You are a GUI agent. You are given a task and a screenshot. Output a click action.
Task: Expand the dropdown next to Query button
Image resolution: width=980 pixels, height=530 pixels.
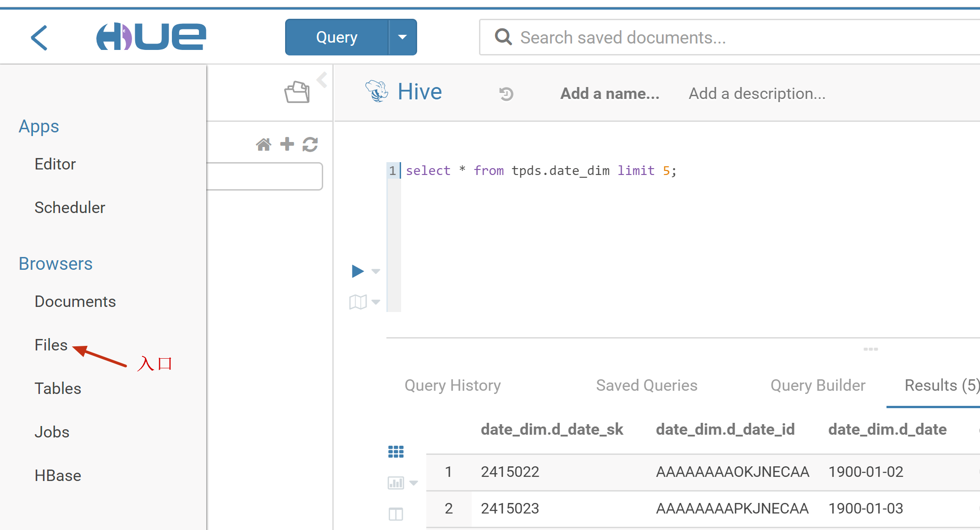pyautogui.click(x=402, y=37)
